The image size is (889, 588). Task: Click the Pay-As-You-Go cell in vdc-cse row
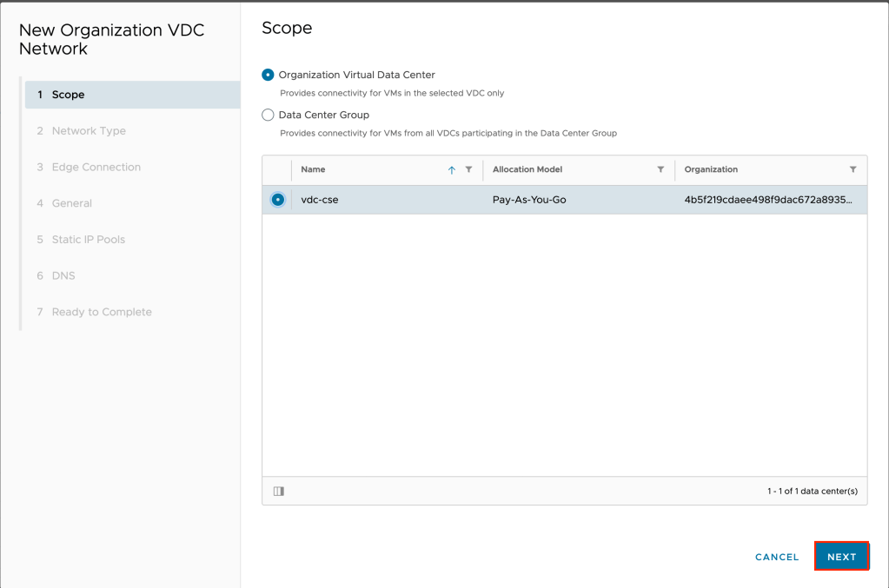[529, 200]
